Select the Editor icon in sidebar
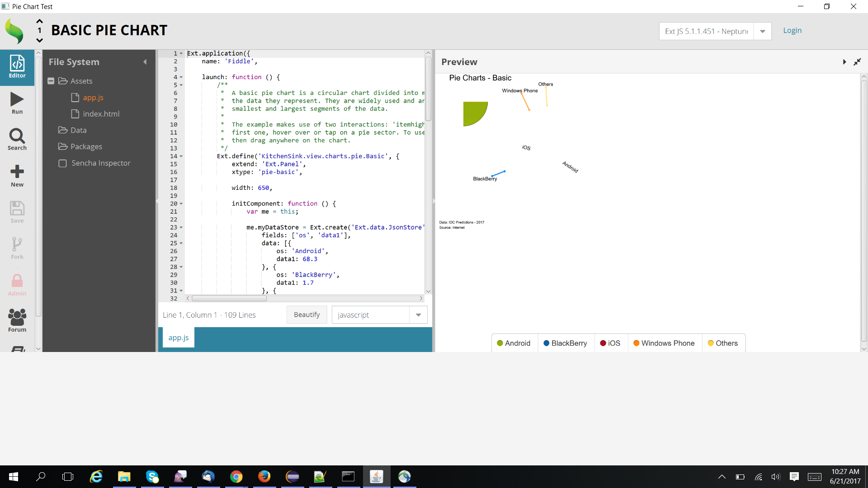Image resolution: width=868 pixels, height=488 pixels. [17, 66]
